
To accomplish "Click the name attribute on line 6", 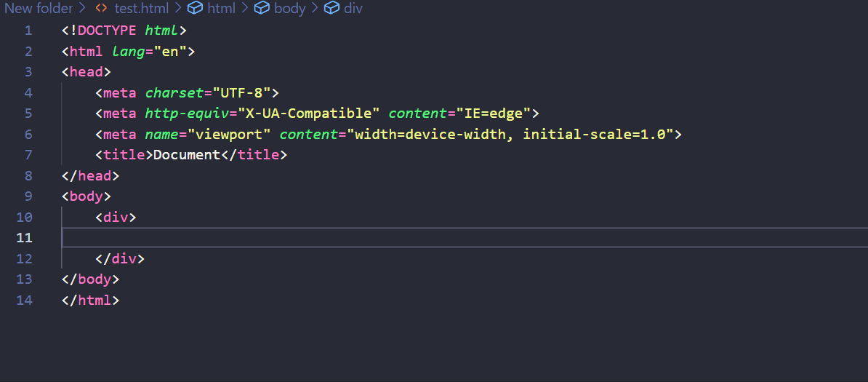I will pyautogui.click(x=162, y=135).
